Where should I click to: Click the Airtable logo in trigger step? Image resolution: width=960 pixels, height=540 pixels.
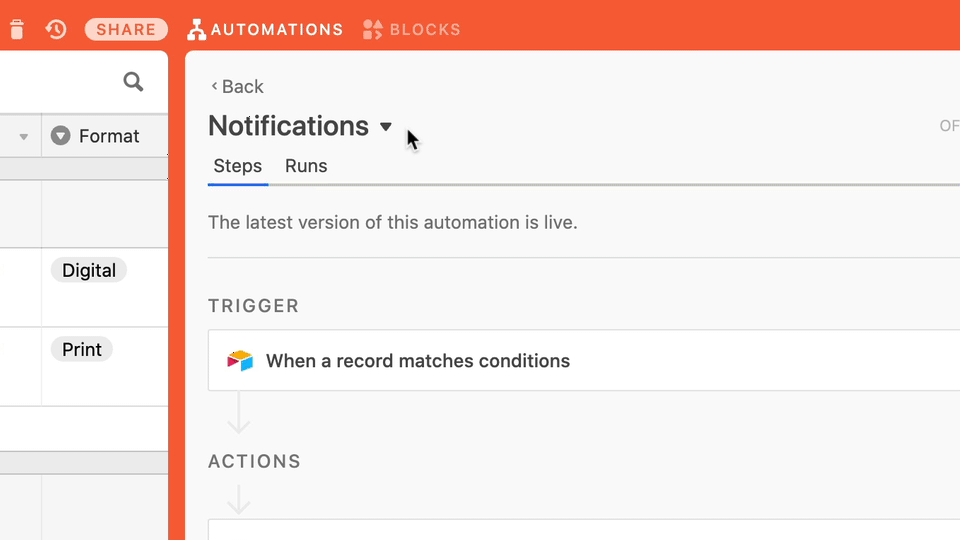240,361
